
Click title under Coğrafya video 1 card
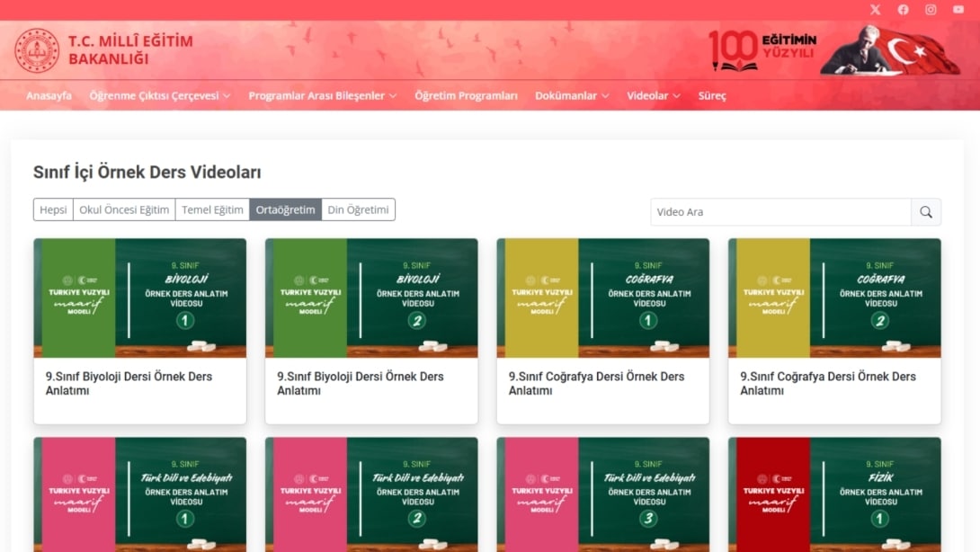[596, 383]
